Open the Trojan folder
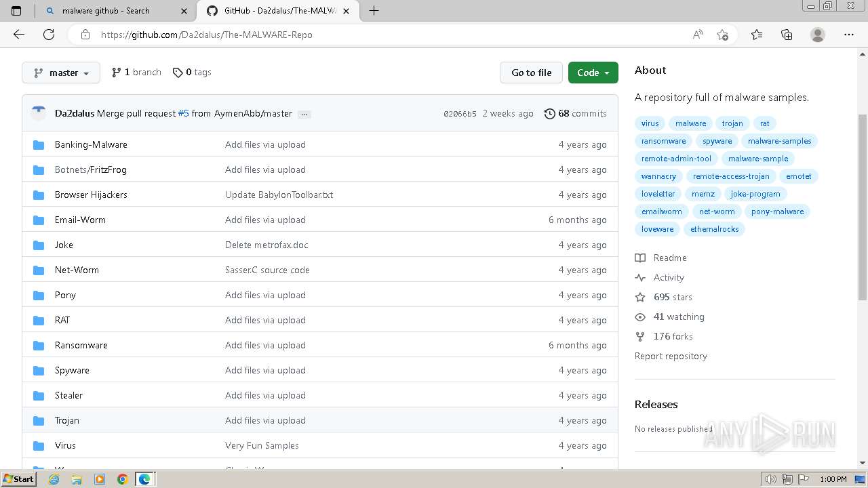This screenshot has height=488, width=868. (67, 420)
